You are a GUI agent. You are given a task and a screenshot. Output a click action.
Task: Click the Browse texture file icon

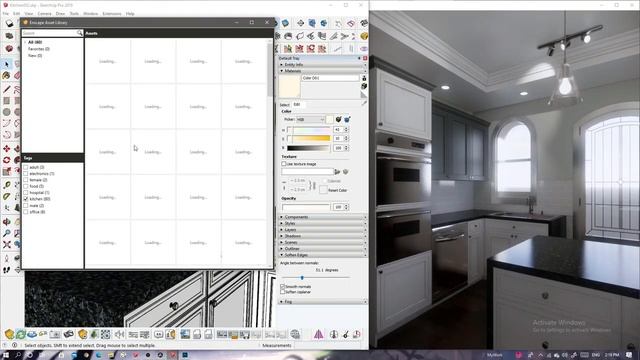[x=337, y=172]
